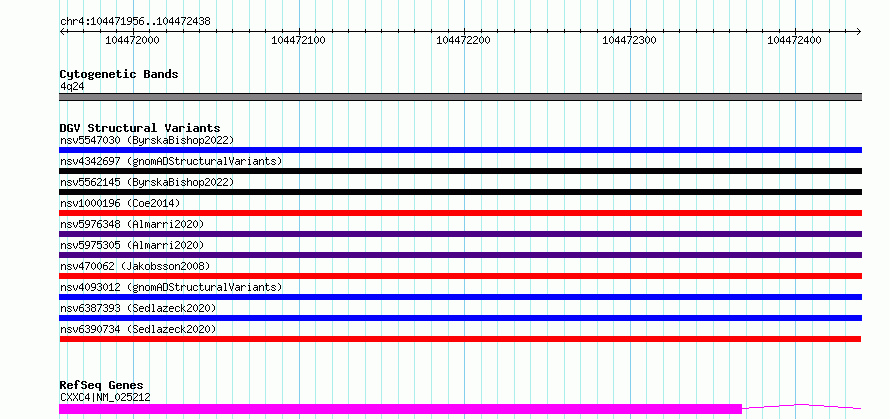Viewport: 890px width, 419px height.
Task: Click the DGV Structural Variants track title
Action: pos(140,128)
